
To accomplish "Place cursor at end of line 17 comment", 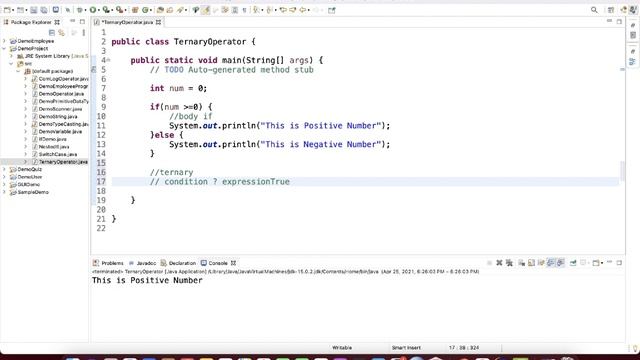I will (290, 182).
